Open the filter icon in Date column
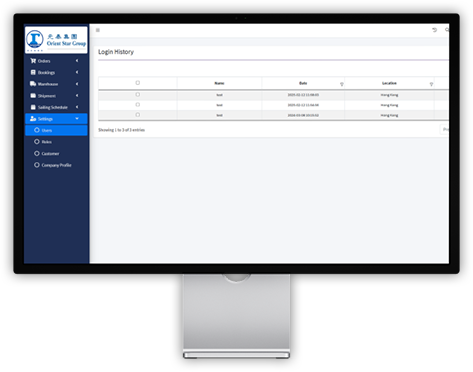473x372 pixels. tap(341, 84)
